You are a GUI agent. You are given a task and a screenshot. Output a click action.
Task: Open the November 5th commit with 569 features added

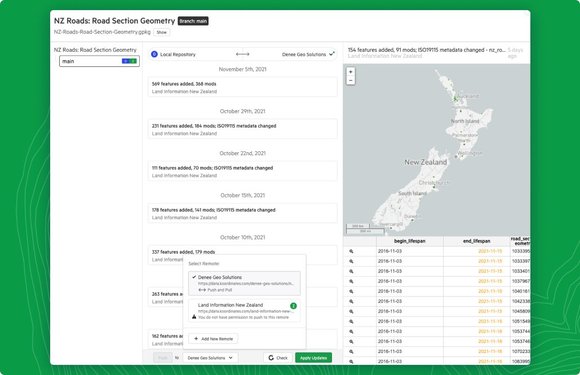click(242, 87)
